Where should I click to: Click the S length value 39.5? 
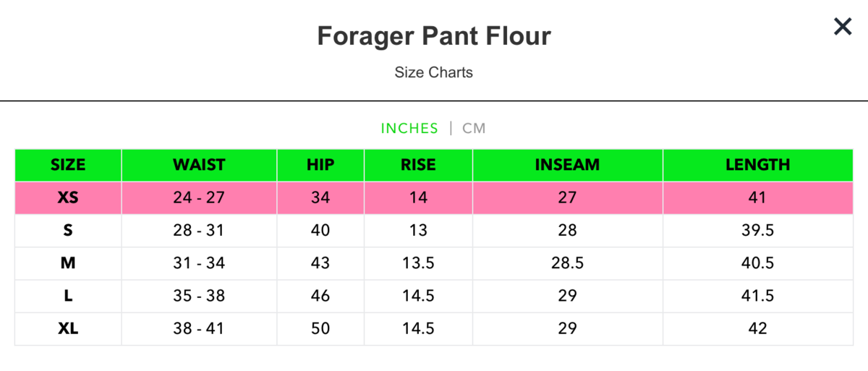(757, 231)
